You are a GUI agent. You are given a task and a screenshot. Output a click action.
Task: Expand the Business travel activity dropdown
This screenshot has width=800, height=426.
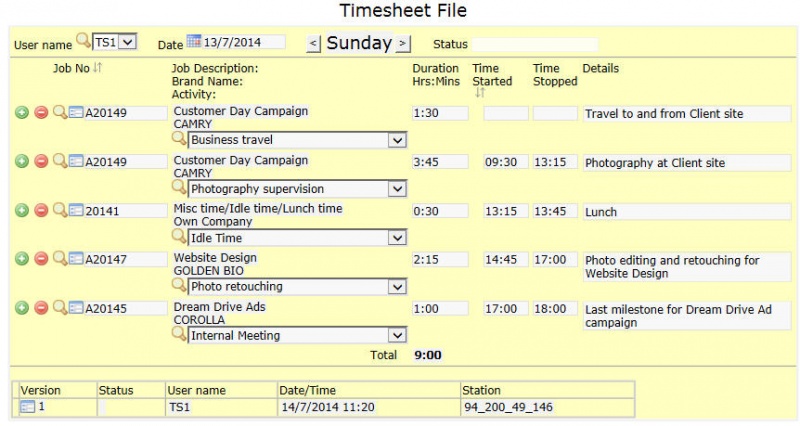pyautogui.click(x=397, y=140)
